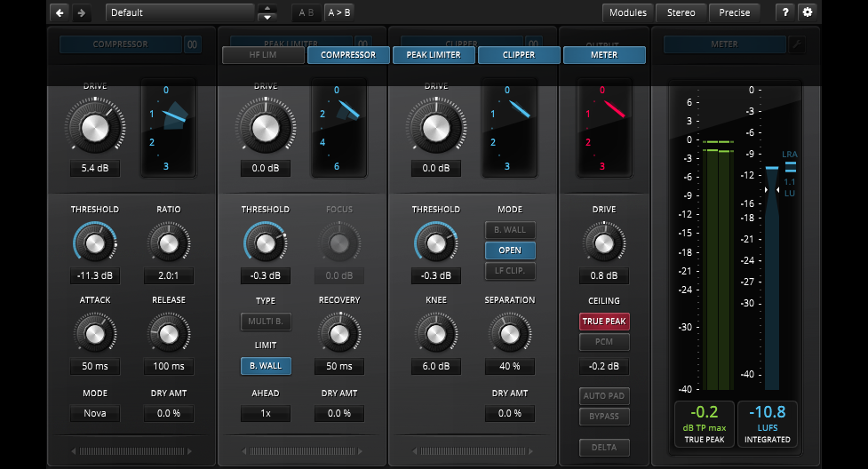Open the Modules menu in top bar
Viewport: 868px width, 469px height.
click(x=627, y=12)
